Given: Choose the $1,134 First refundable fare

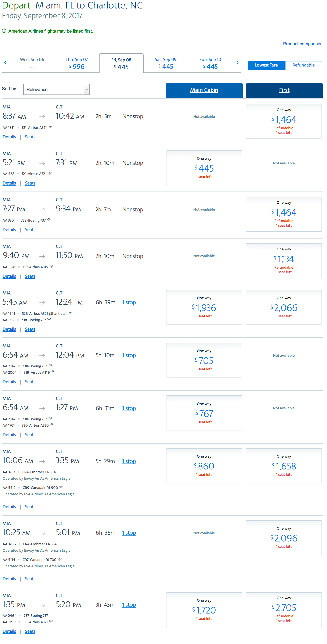Looking at the screenshot, I should [x=284, y=261].
